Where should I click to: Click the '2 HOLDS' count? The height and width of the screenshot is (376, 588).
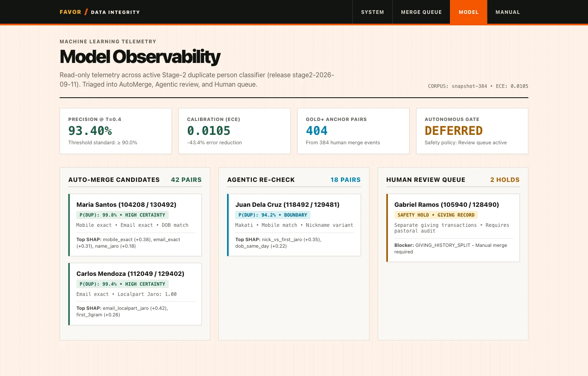[505, 180]
